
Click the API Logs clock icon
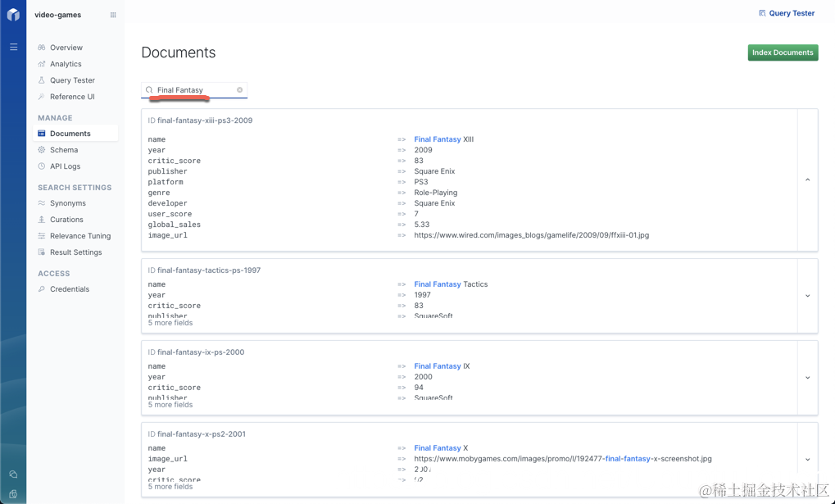(42, 166)
